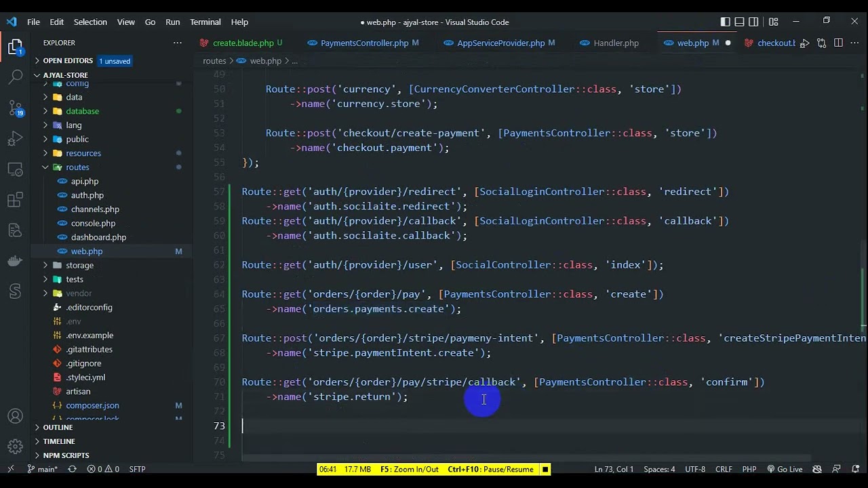
Task: Click the VS Code logo in title bar
Action: tap(11, 22)
